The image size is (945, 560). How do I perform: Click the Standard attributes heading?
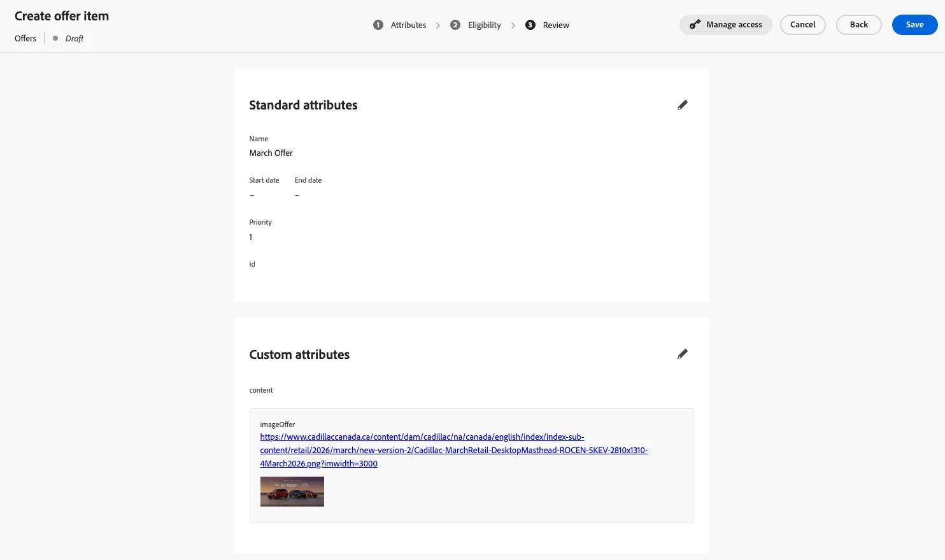303,105
